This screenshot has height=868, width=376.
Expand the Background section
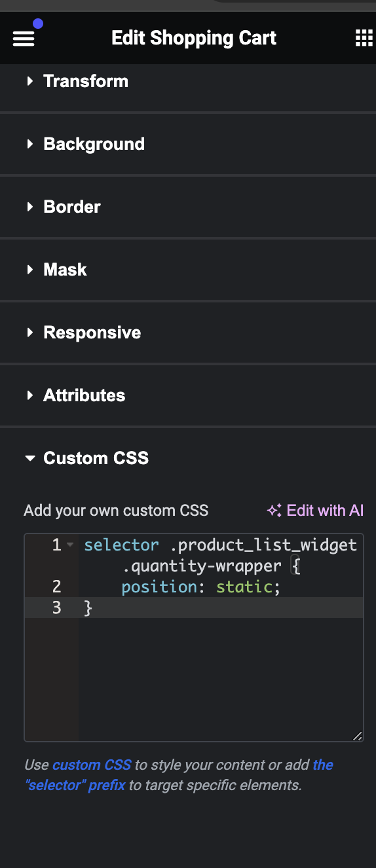[x=188, y=144]
